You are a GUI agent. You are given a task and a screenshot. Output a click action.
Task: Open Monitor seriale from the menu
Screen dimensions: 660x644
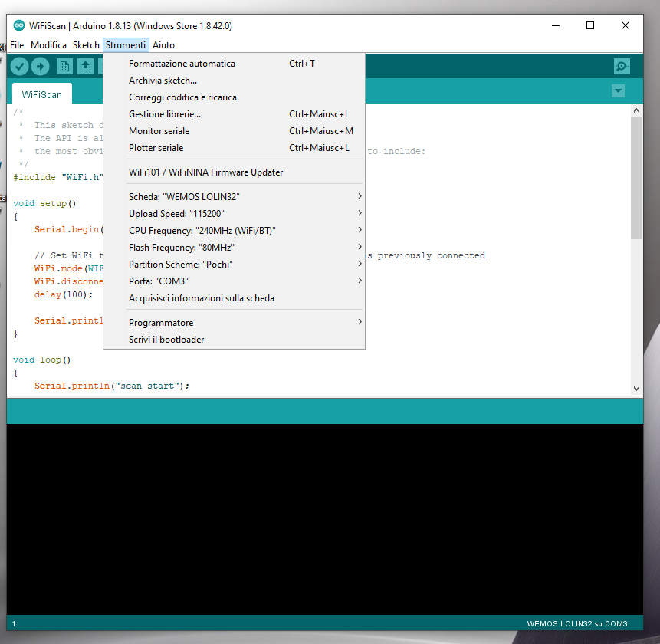point(235,131)
